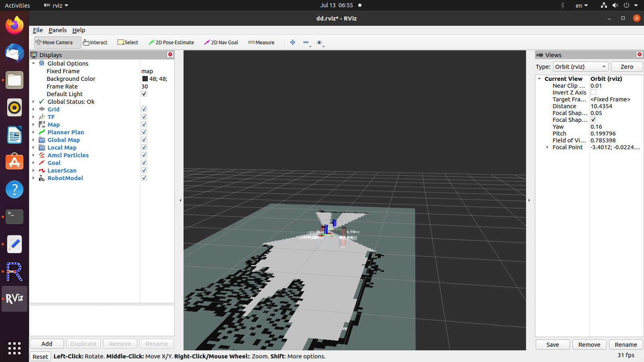Choose the 2D Pose Estimate tool
The height and width of the screenshot is (362, 644).
pyautogui.click(x=171, y=42)
